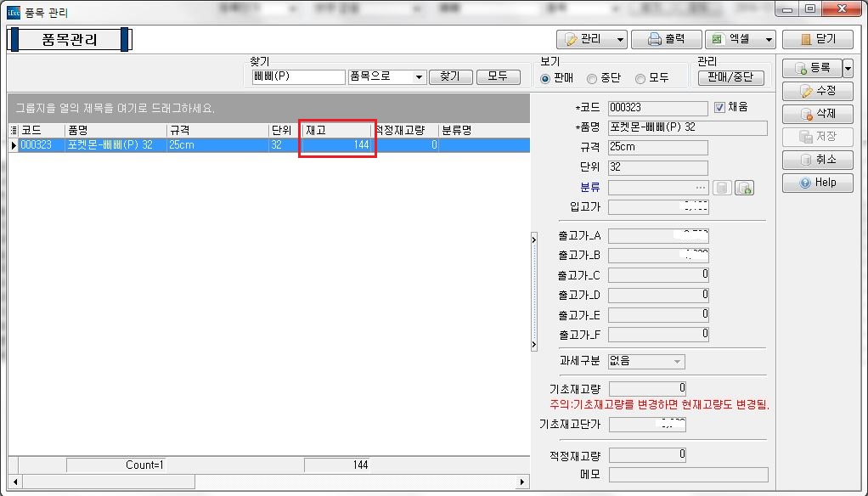Viewport: 868px width, 496px height.
Task: Click the 판매/중단 button
Action: pos(730,78)
